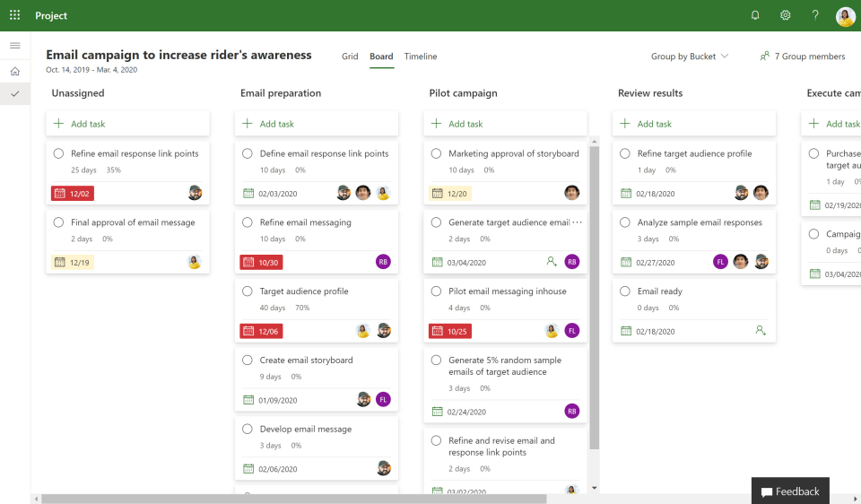Add task in Pilot campaign bucket
This screenshot has height=504, width=861.
click(x=505, y=124)
